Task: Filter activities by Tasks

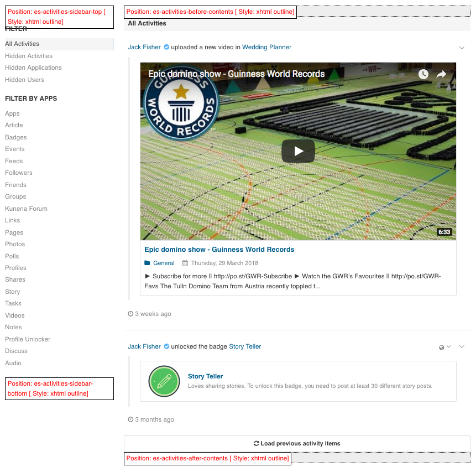Action: coord(13,303)
